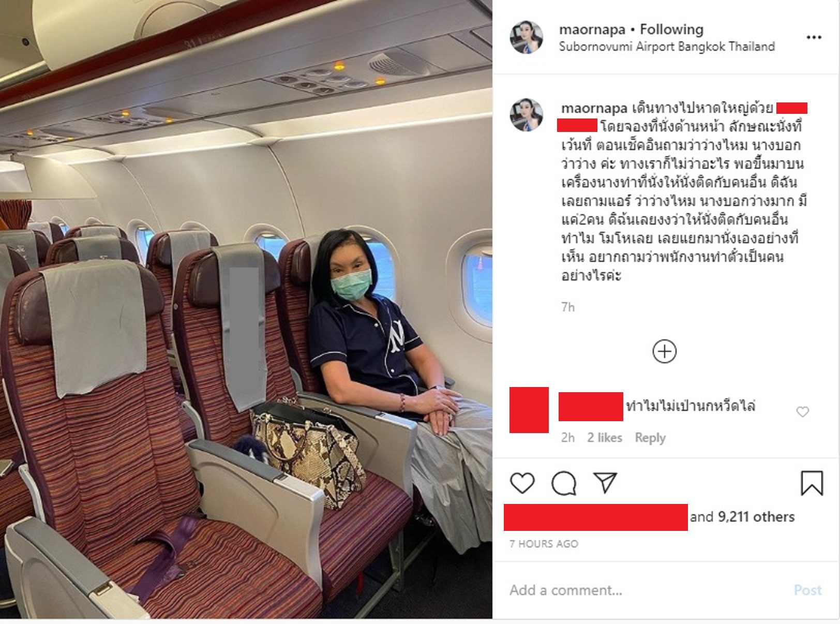Click the Post comment button
The image size is (840, 624).
[807, 590]
